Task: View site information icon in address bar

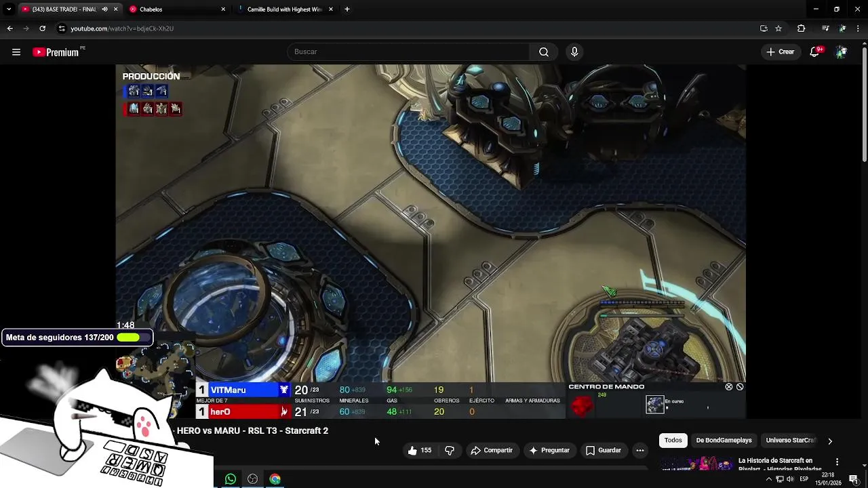Action: point(62,28)
